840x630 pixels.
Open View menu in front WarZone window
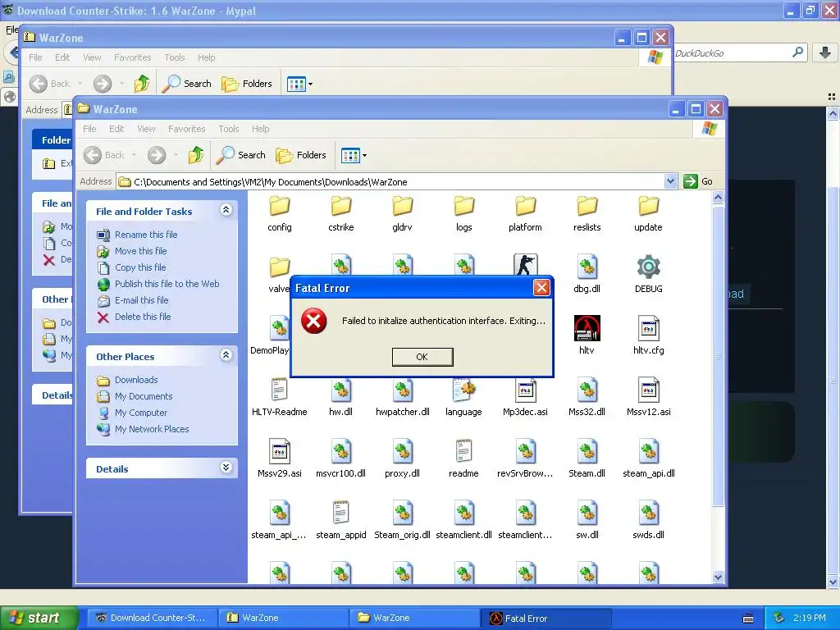pos(146,129)
